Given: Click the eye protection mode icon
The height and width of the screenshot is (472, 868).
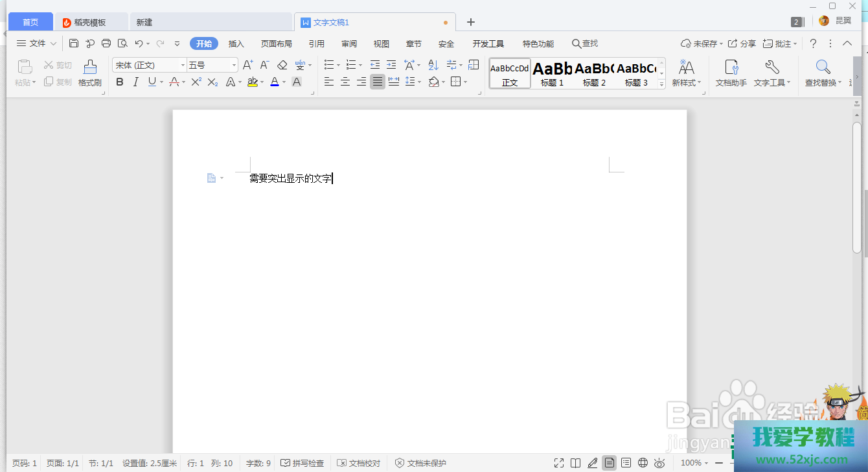Looking at the screenshot, I should pyautogui.click(x=659, y=463).
